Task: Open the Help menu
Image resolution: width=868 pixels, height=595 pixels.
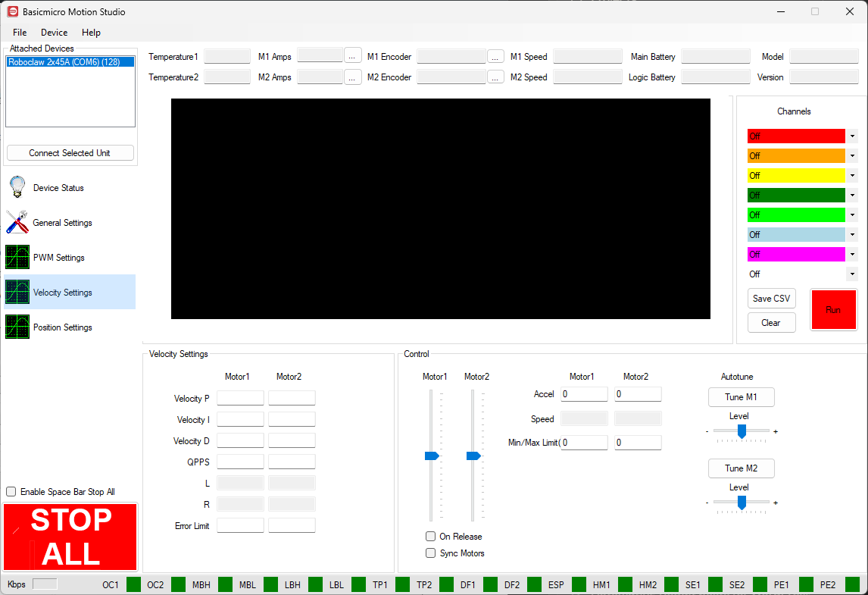Action: click(92, 32)
